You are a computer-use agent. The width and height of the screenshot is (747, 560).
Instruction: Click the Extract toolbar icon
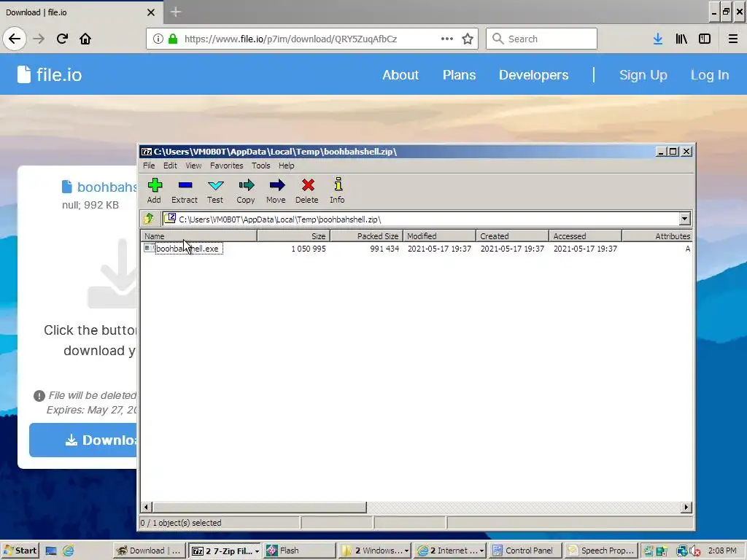pos(185,191)
